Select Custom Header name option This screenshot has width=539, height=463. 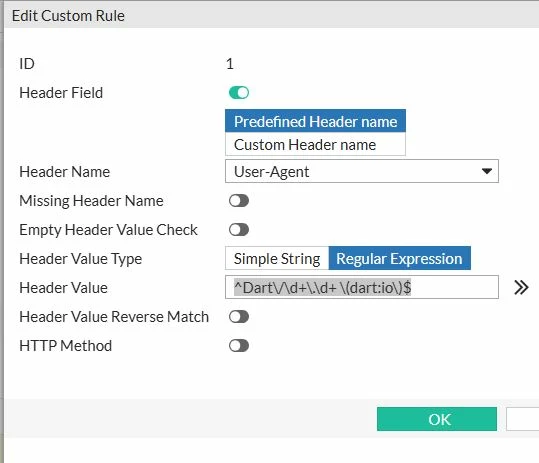[315, 144]
